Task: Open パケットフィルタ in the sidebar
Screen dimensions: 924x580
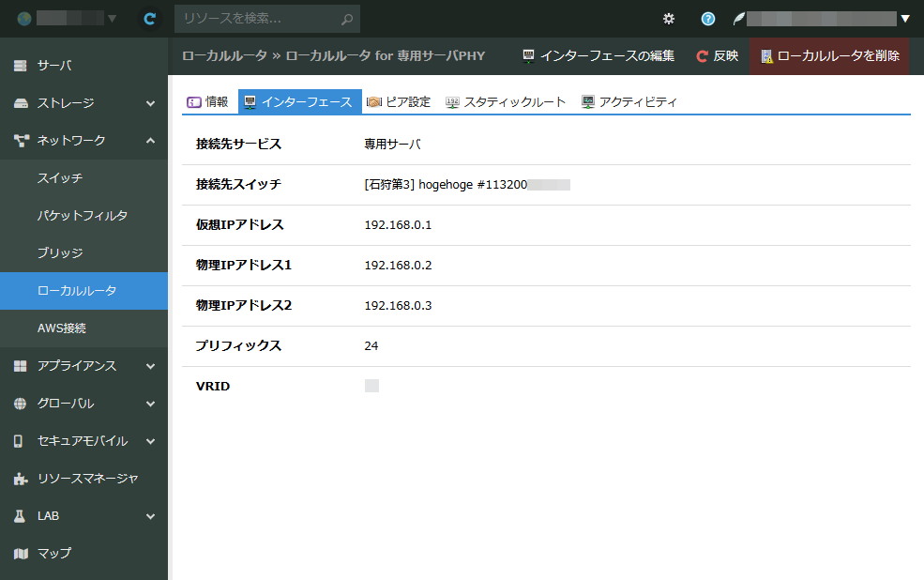Action: pyautogui.click(x=83, y=216)
